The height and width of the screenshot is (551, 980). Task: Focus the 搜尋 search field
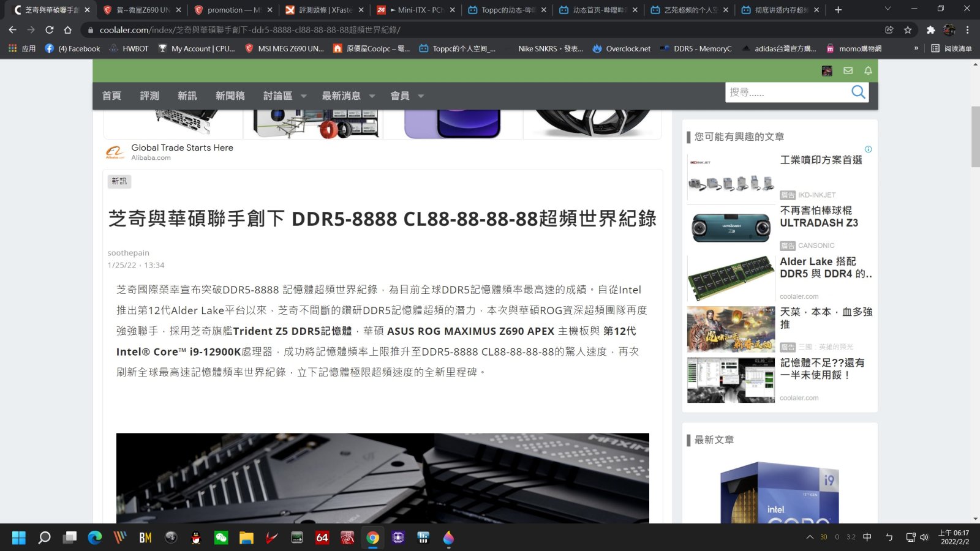point(787,92)
